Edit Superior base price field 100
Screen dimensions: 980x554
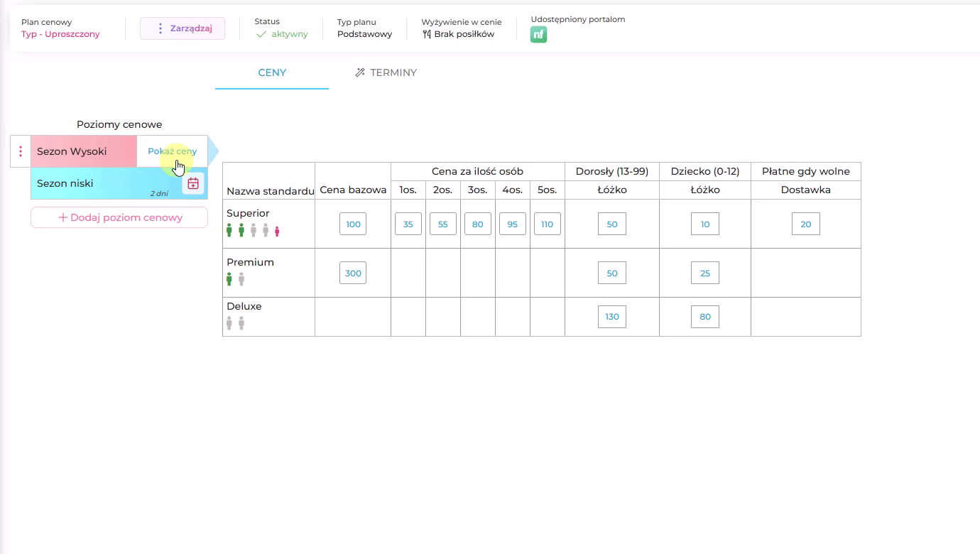coord(353,224)
